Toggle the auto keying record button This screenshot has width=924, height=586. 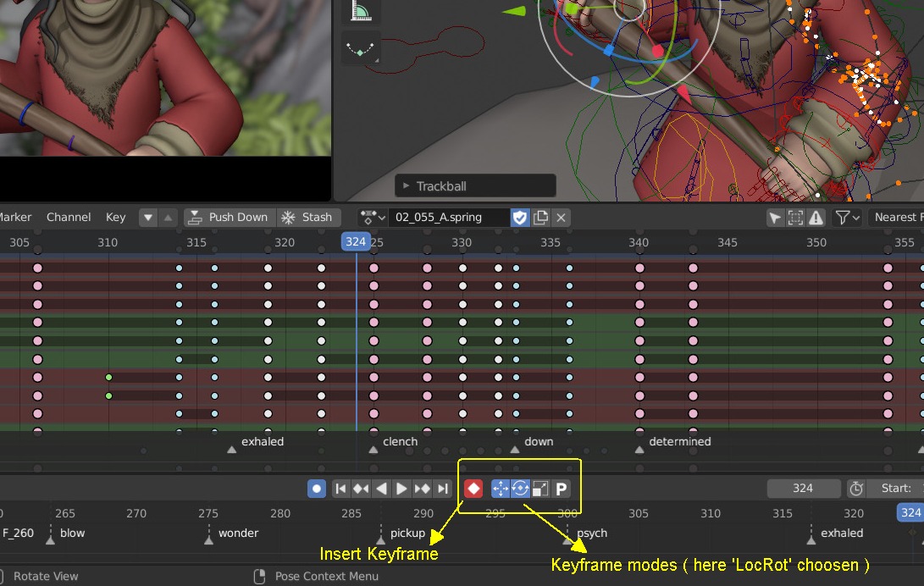coord(317,489)
